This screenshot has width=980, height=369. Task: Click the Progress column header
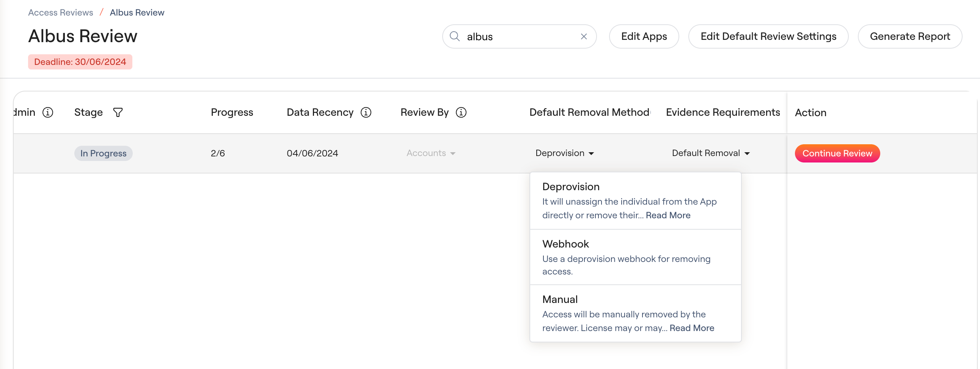232,112
